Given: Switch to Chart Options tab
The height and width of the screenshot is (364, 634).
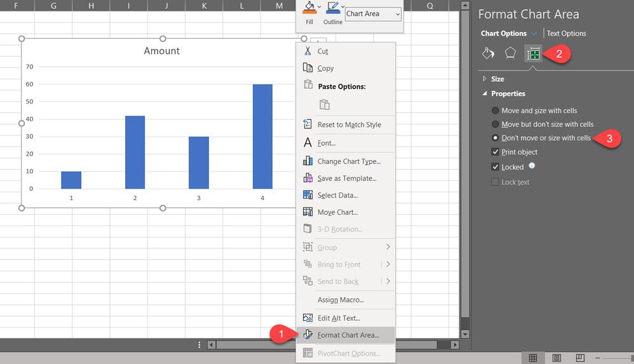Looking at the screenshot, I should pyautogui.click(x=503, y=34).
